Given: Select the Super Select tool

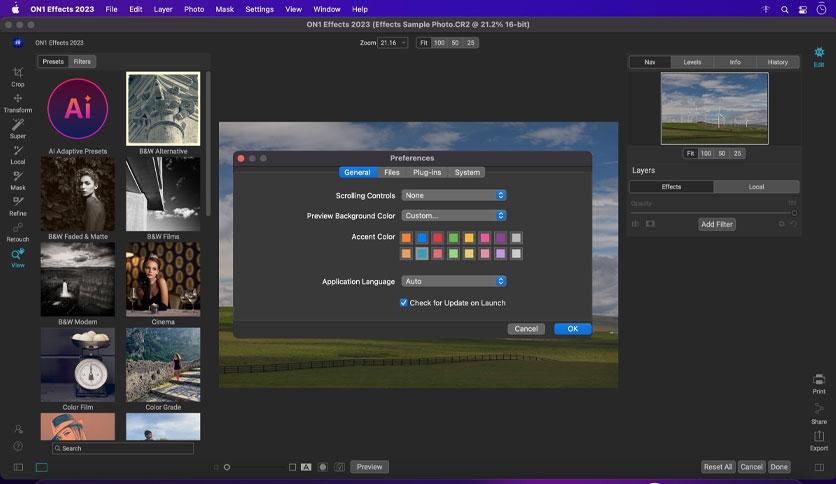Looking at the screenshot, I should coord(18,129).
